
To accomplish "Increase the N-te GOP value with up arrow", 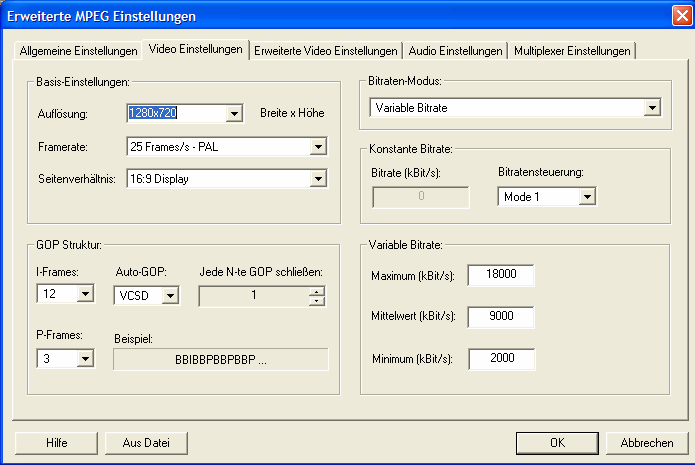I will pyautogui.click(x=318, y=291).
